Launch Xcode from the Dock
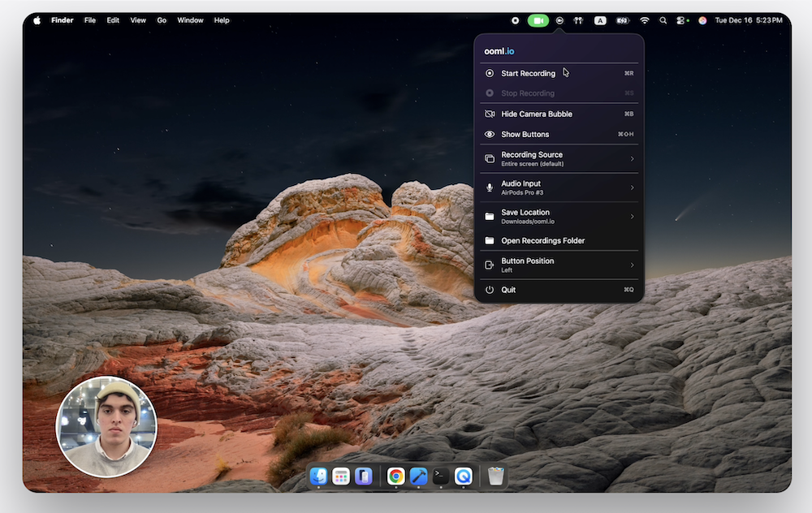The width and height of the screenshot is (812, 513). tap(418, 476)
